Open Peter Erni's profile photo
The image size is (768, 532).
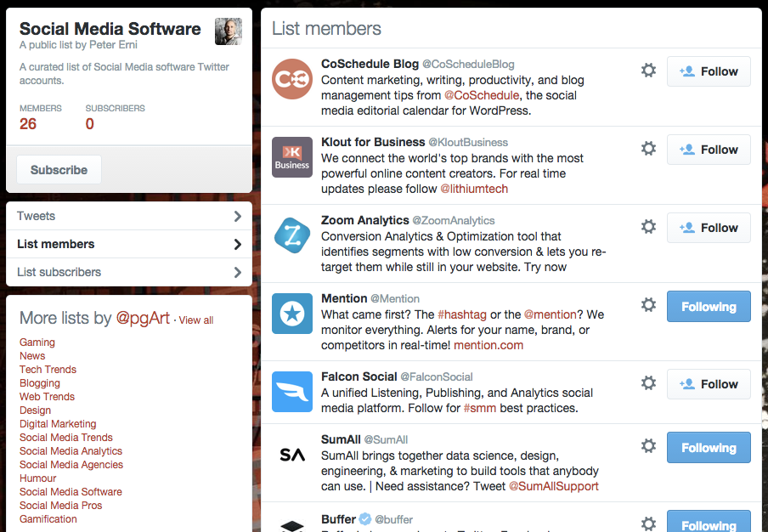coord(229,31)
